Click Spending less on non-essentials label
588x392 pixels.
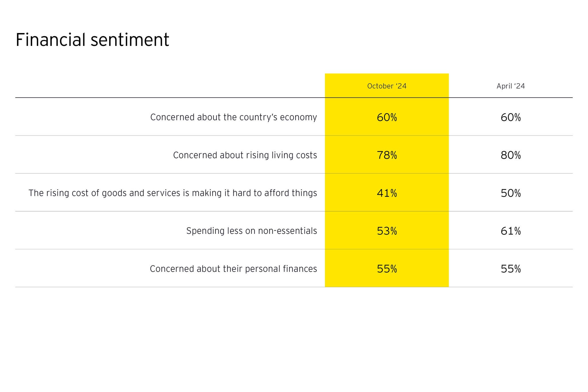[252, 231]
